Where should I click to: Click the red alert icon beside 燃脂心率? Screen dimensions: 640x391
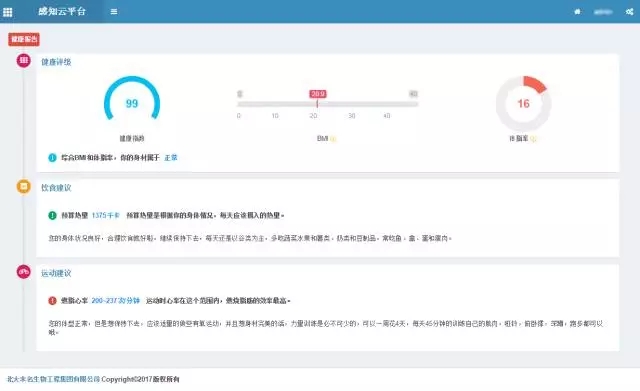tap(52, 301)
